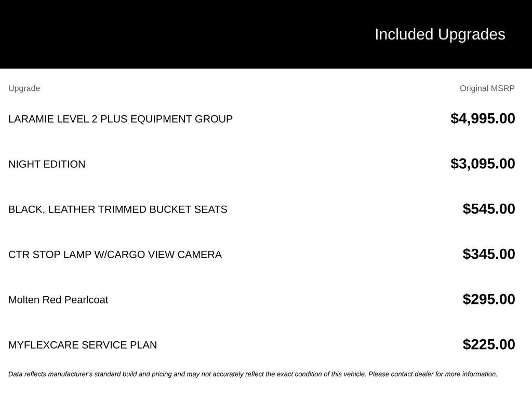532x399 pixels.
Task: Click the Included Upgrades heading
Action: 440,35
